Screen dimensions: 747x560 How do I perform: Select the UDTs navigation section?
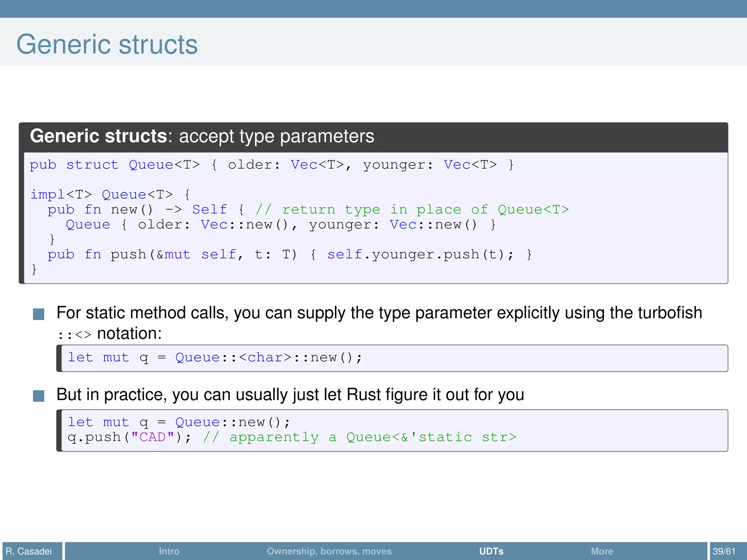click(x=491, y=551)
